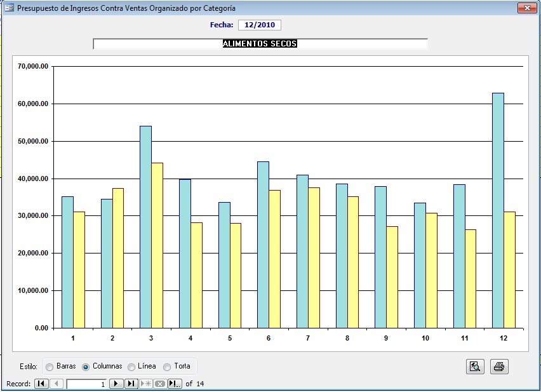Click the '20,000.00' axis label

(x=33, y=253)
